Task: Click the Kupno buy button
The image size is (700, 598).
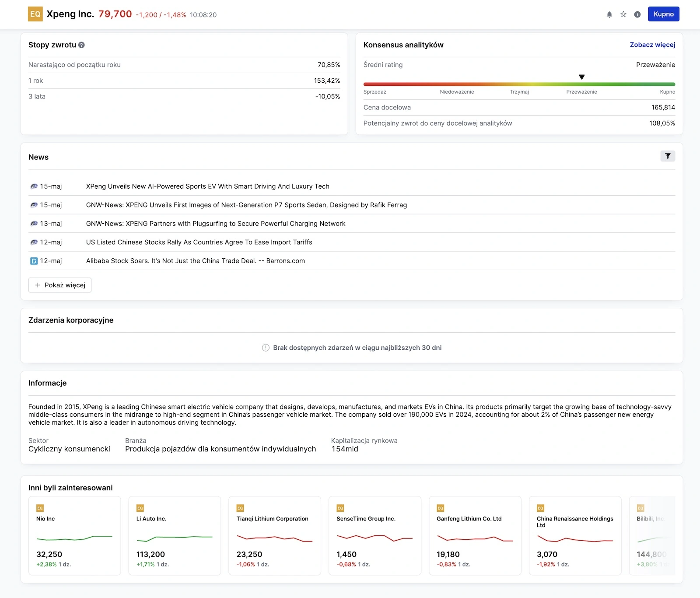Action: click(x=663, y=14)
